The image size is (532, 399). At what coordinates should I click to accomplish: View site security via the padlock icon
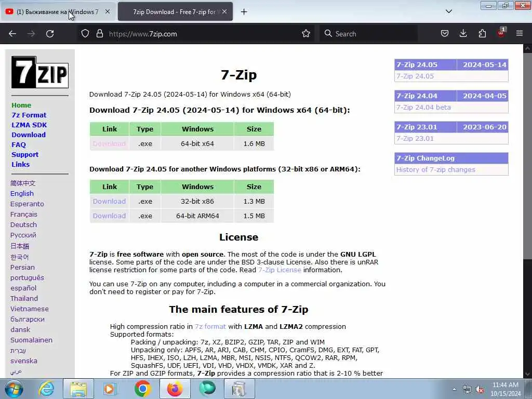coord(99,34)
